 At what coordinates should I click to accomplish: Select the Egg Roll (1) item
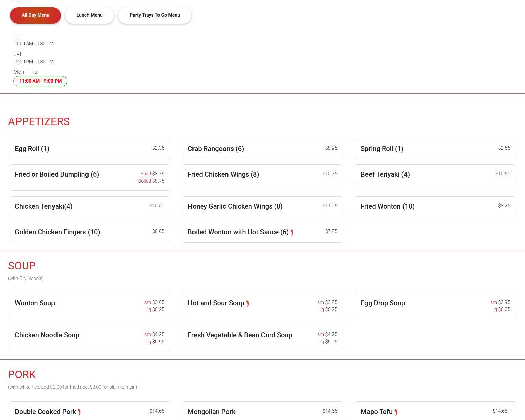click(90, 149)
